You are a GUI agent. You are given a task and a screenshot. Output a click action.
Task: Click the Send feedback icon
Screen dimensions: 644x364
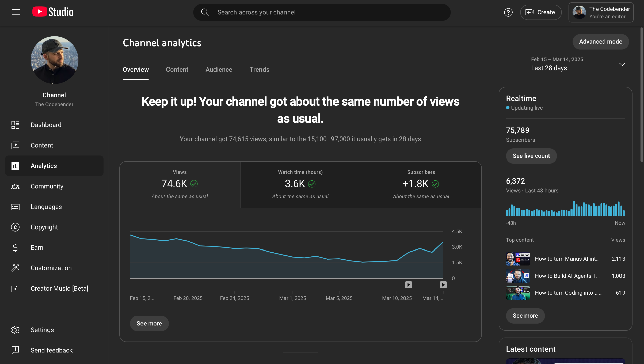point(15,350)
